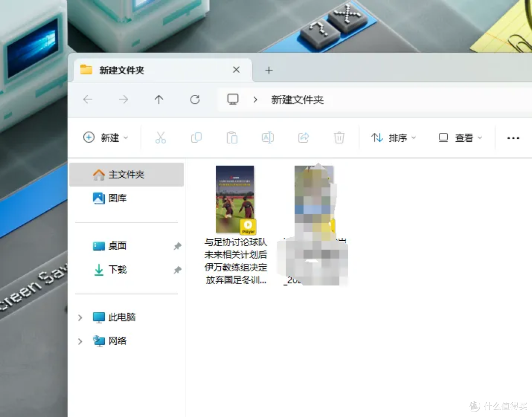Click the computer icon in address bar
Viewport: 532px width, 417px height.
click(233, 99)
